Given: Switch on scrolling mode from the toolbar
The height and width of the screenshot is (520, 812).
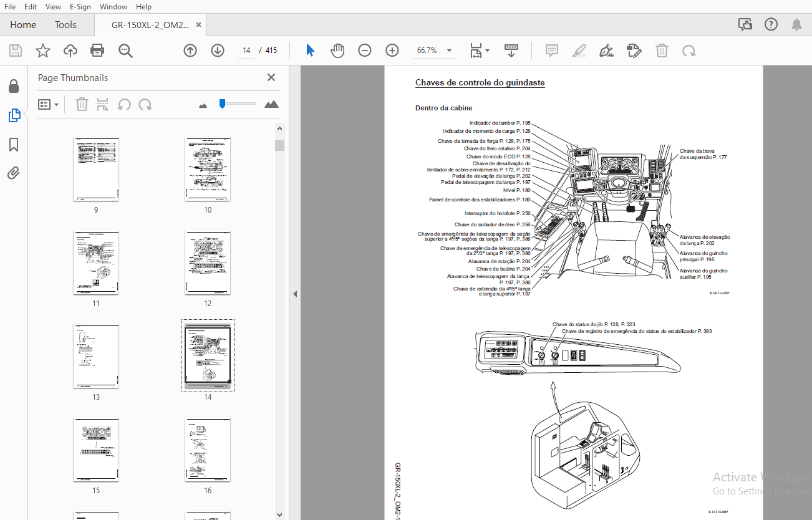Looking at the screenshot, I should pos(511,51).
